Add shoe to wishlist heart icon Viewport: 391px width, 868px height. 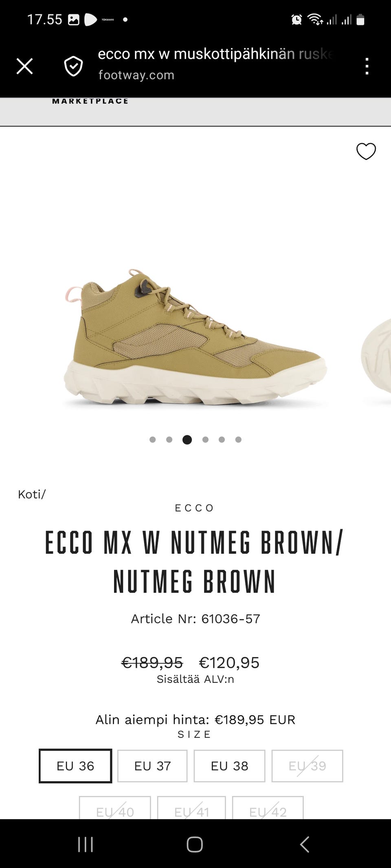[366, 151]
